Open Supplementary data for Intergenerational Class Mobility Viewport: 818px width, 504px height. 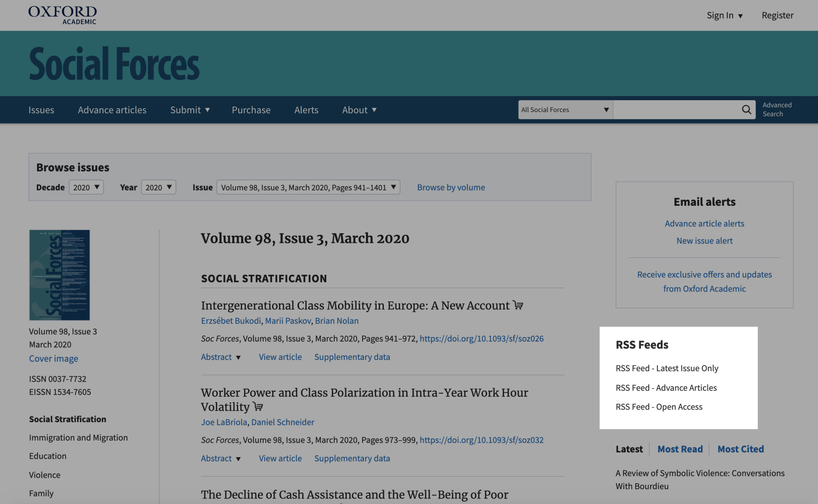pyautogui.click(x=352, y=357)
